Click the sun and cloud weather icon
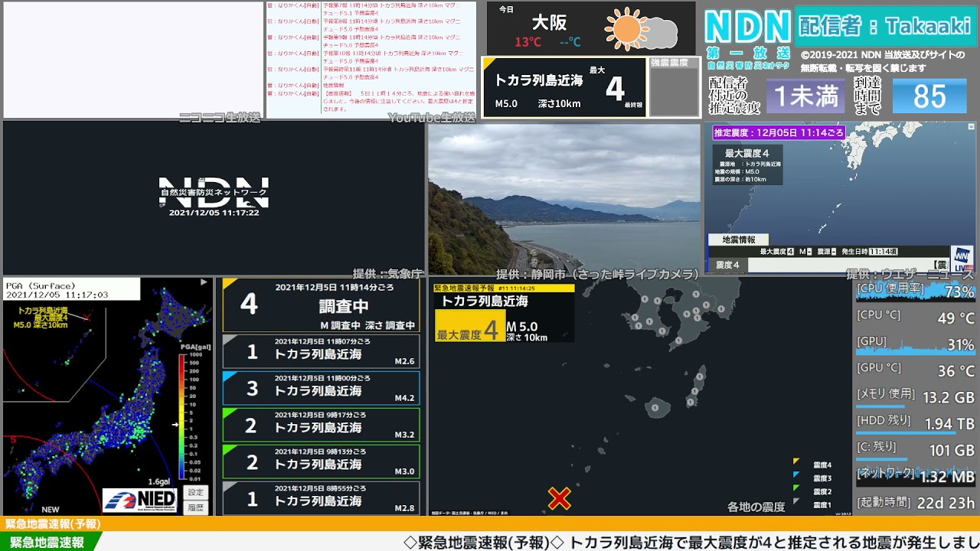 coord(640,29)
